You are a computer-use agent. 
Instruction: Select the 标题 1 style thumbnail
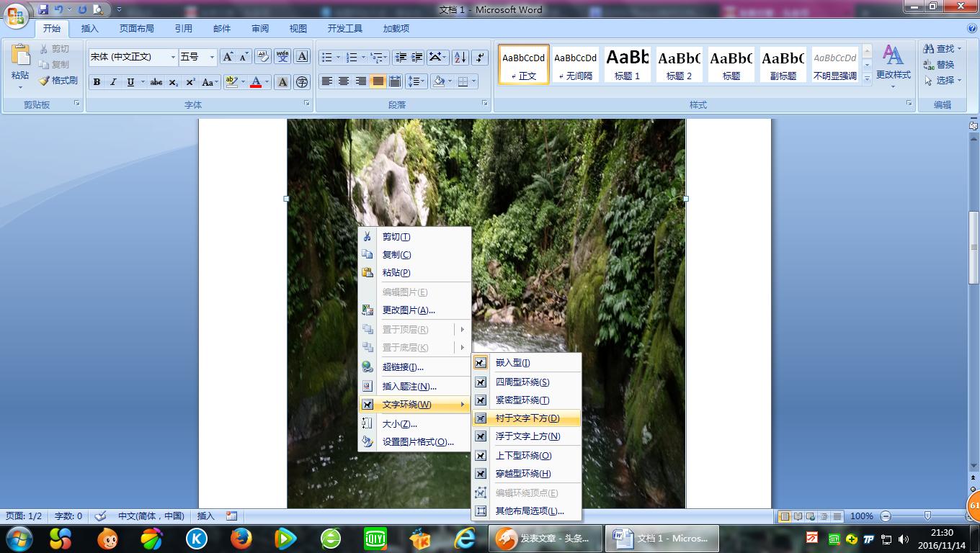click(x=626, y=63)
